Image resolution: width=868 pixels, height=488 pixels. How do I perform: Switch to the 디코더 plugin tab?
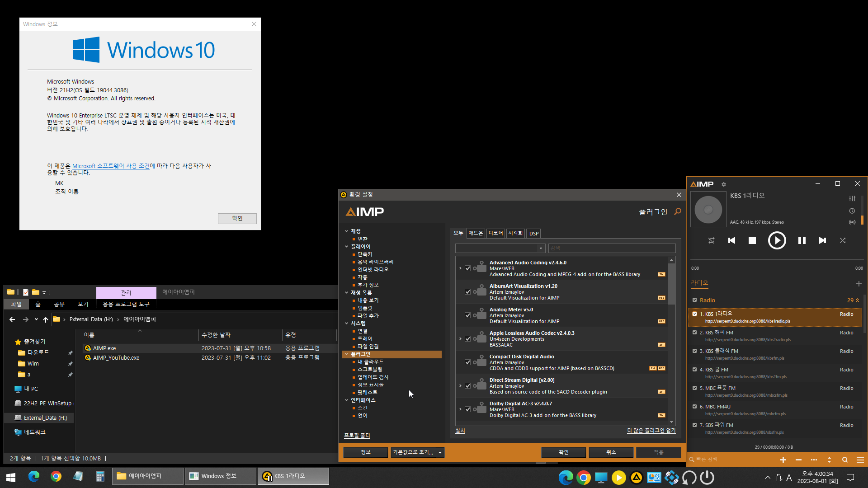coord(495,233)
